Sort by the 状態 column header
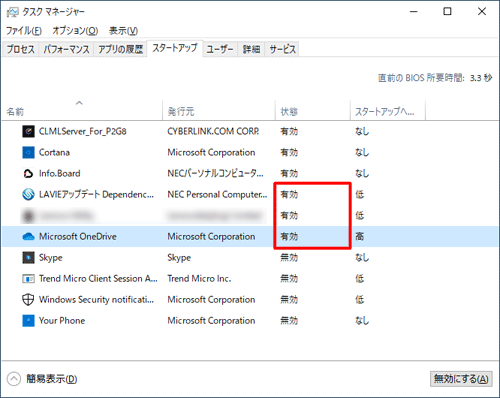Image resolution: width=500 pixels, height=398 pixels. 313,110
